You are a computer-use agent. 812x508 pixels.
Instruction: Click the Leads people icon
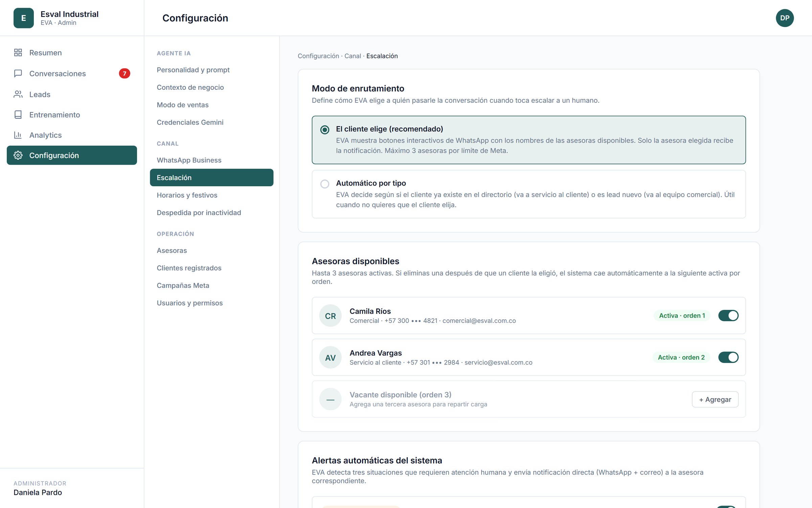click(18, 94)
